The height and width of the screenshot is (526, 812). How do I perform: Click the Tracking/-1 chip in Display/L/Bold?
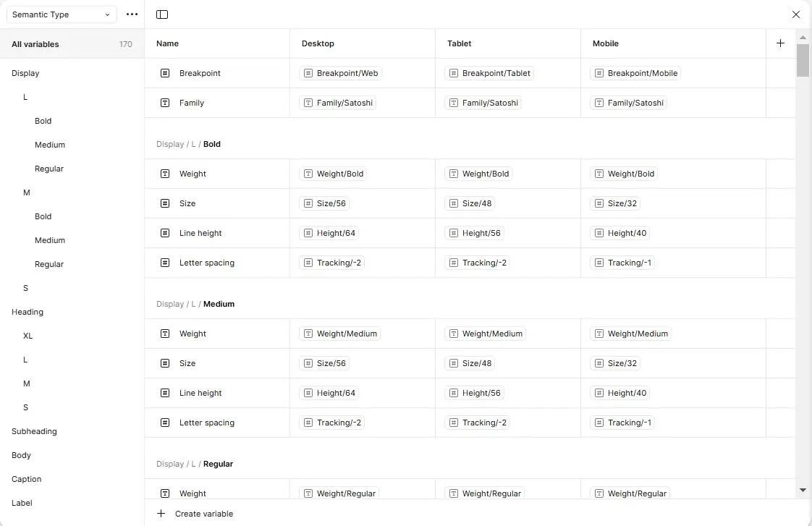coord(622,263)
